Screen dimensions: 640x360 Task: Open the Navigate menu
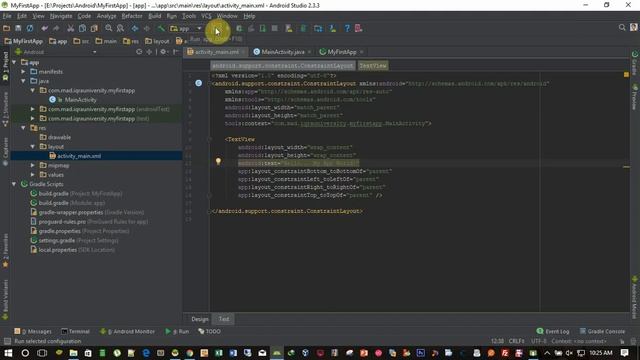point(61,16)
